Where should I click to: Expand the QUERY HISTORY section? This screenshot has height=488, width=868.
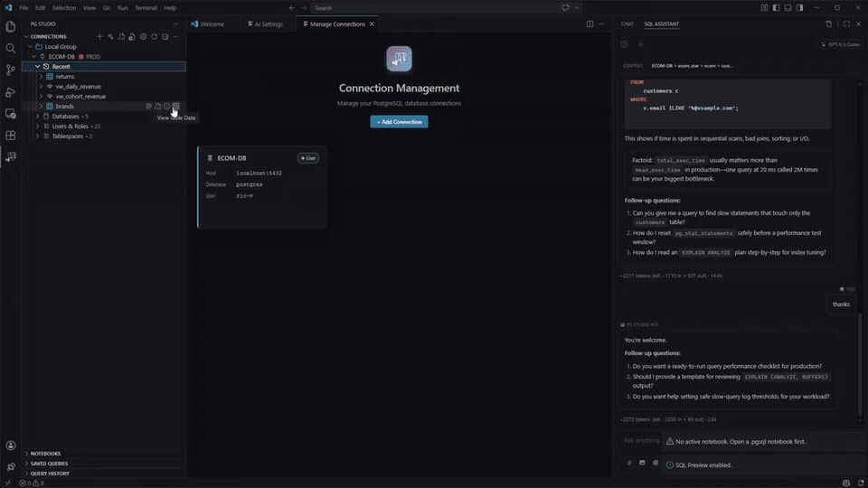click(x=26, y=474)
